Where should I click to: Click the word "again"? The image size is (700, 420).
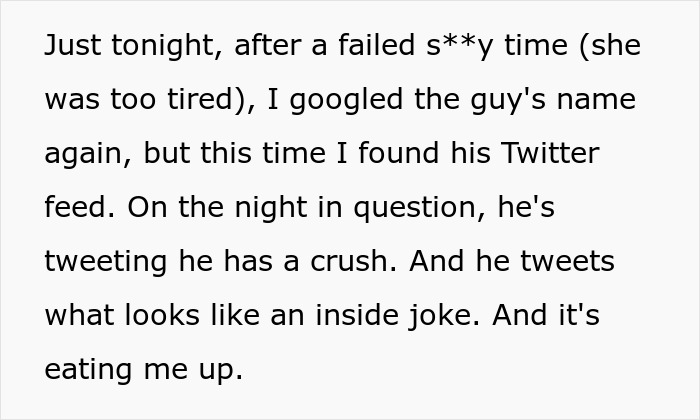[x=86, y=154]
